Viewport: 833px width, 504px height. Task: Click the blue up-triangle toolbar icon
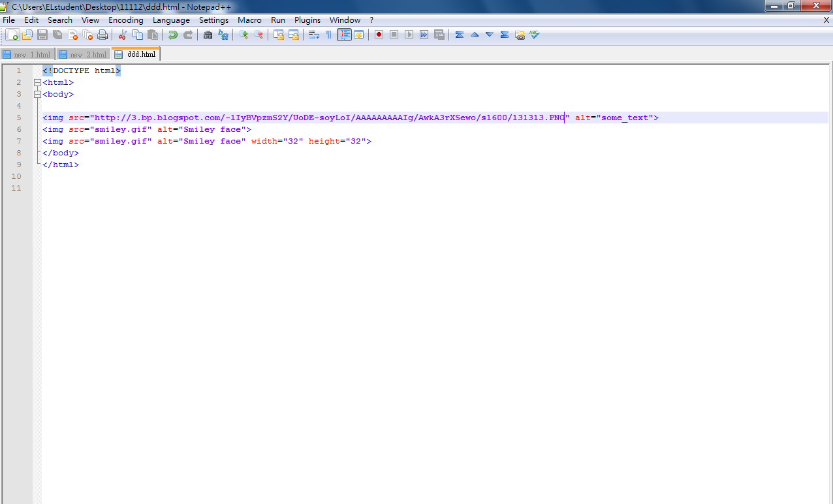pyautogui.click(x=475, y=35)
